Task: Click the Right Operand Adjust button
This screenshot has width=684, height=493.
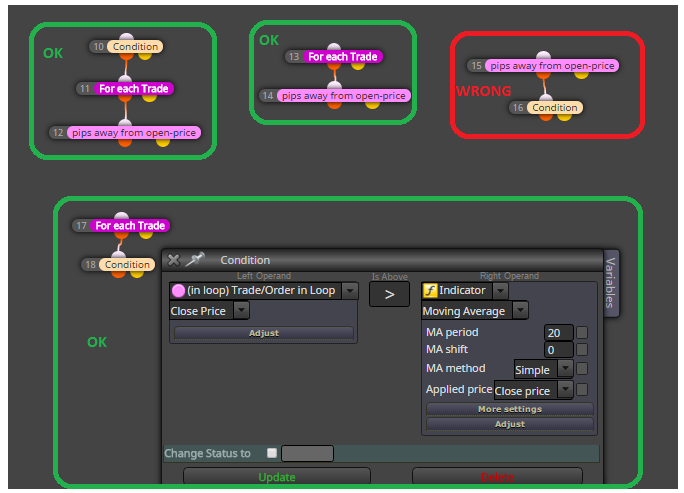Action: pos(510,424)
